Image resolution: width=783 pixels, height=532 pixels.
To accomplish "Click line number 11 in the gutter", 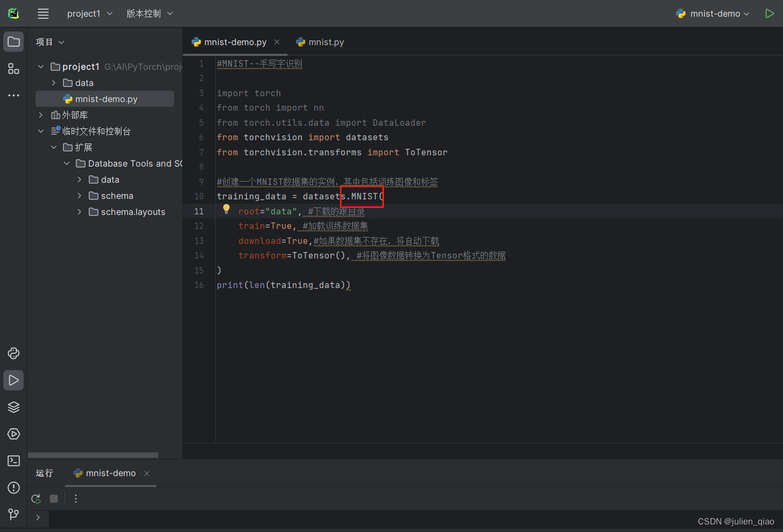I will (199, 211).
